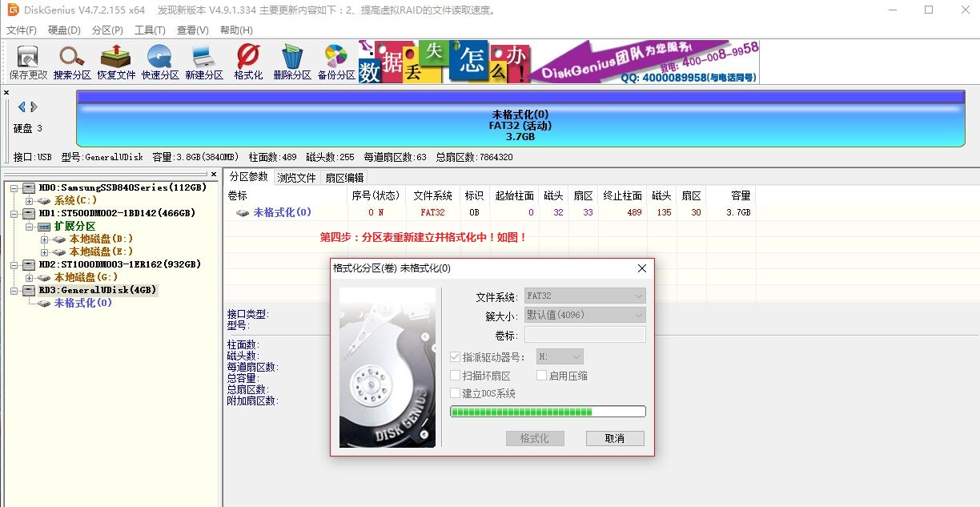980x507 pixels.
Task: Open the 工具(T) menu
Action: point(150,30)
